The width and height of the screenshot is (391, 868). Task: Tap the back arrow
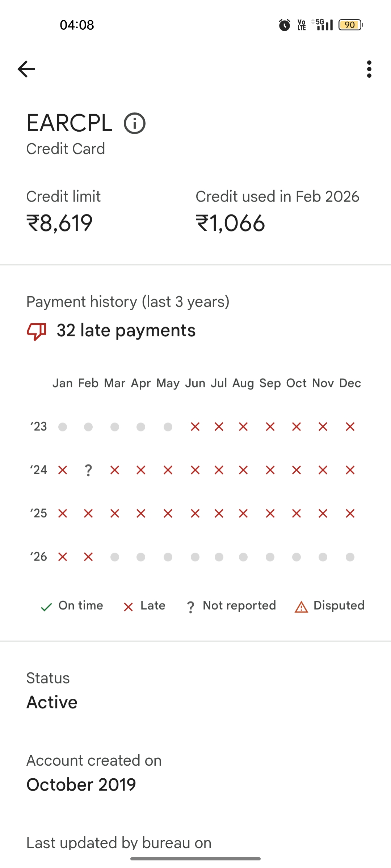coord(26,69)
